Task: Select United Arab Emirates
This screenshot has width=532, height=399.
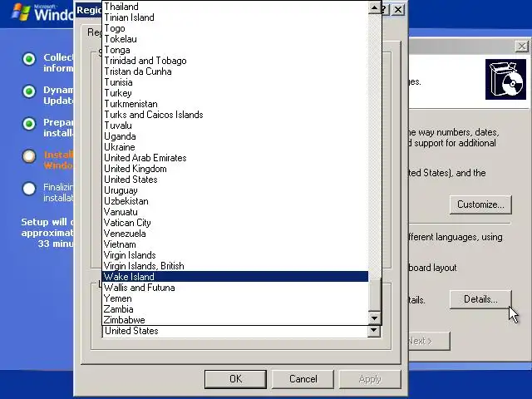Action: pos(234,158)
